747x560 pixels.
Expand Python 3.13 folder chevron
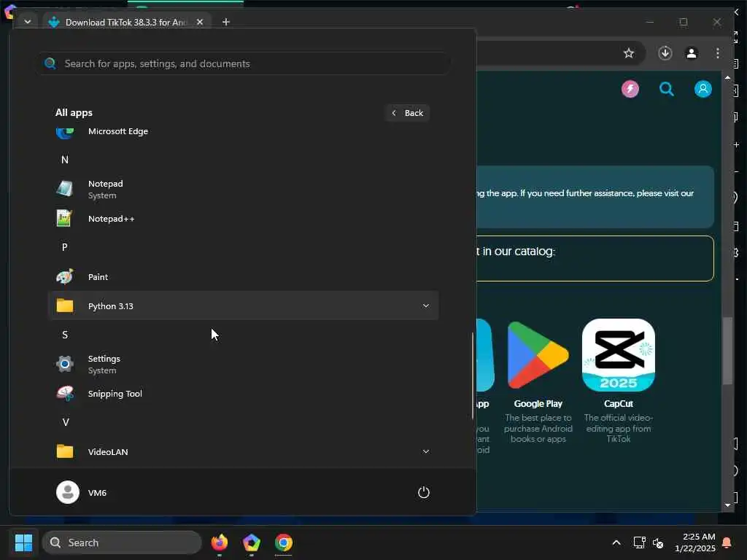[426, 306]
